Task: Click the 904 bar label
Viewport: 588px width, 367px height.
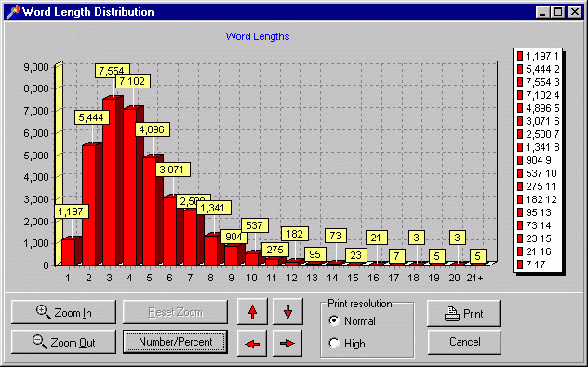Action: click(x=234, y=237)
